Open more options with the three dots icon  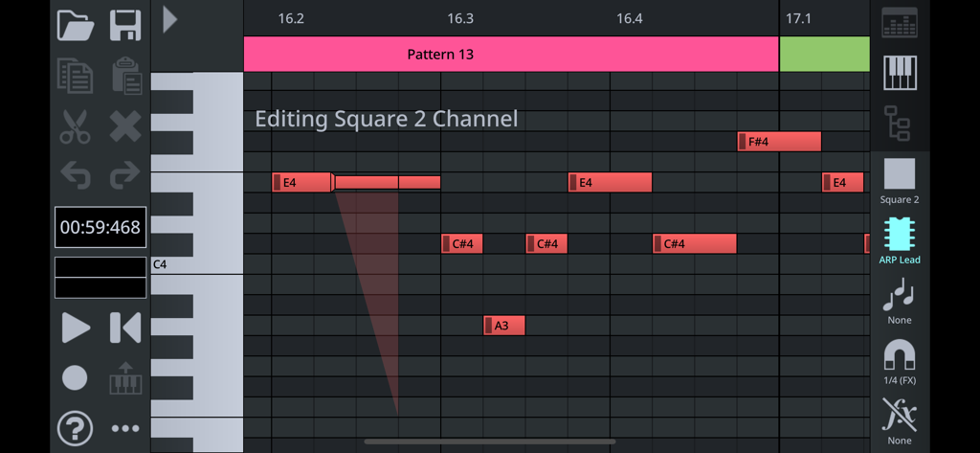pyautogui.click(x=125, y=429)
